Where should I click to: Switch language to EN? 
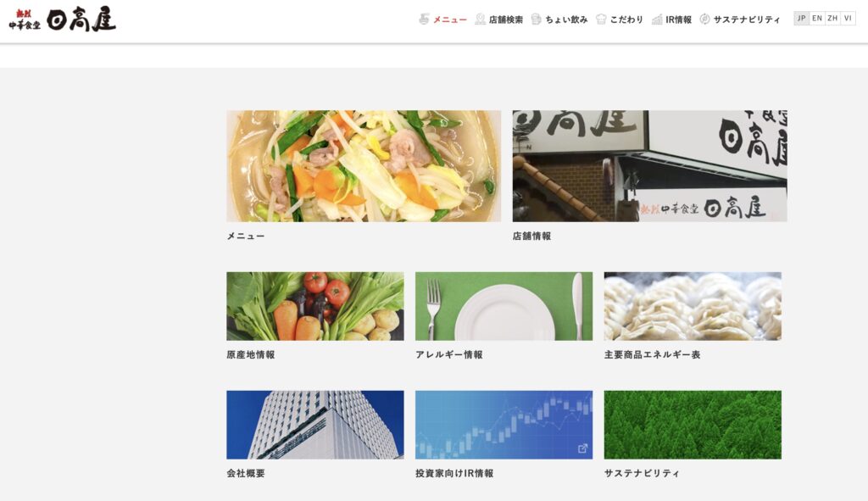[817, 19]
